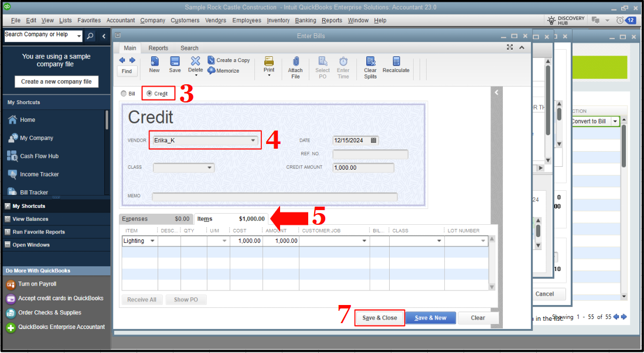The width and height of the screenshot is (644, 353).
Task: Open the reminders clock icon
Action: click(x=620, y=20)
